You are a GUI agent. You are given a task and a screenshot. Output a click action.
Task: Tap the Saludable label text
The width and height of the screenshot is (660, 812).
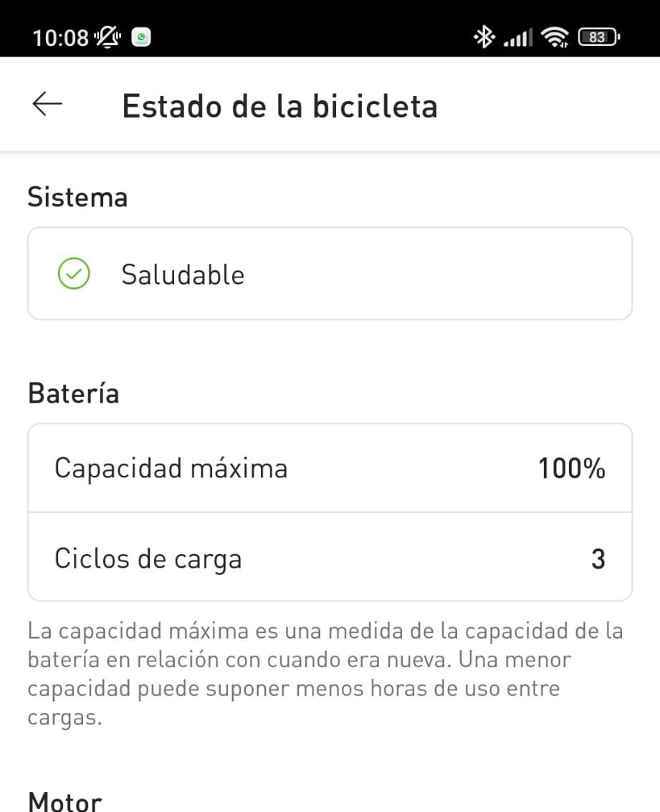(183, 274)
